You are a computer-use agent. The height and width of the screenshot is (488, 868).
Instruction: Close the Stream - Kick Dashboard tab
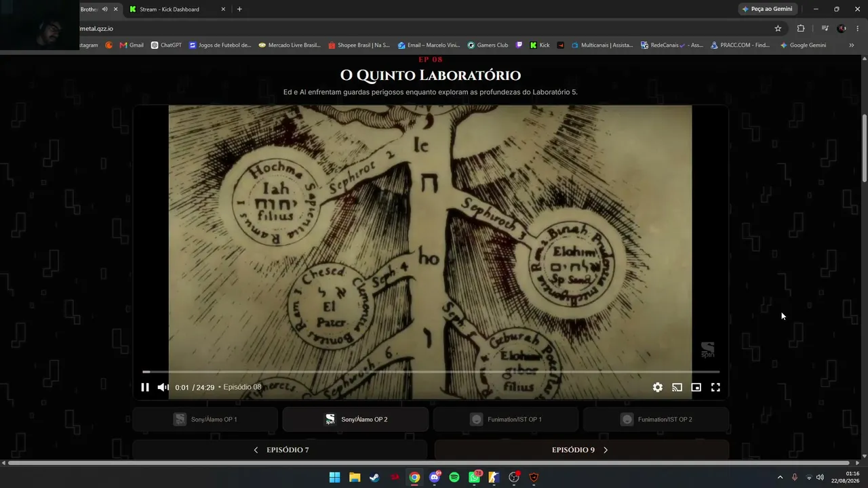[223, 9]
